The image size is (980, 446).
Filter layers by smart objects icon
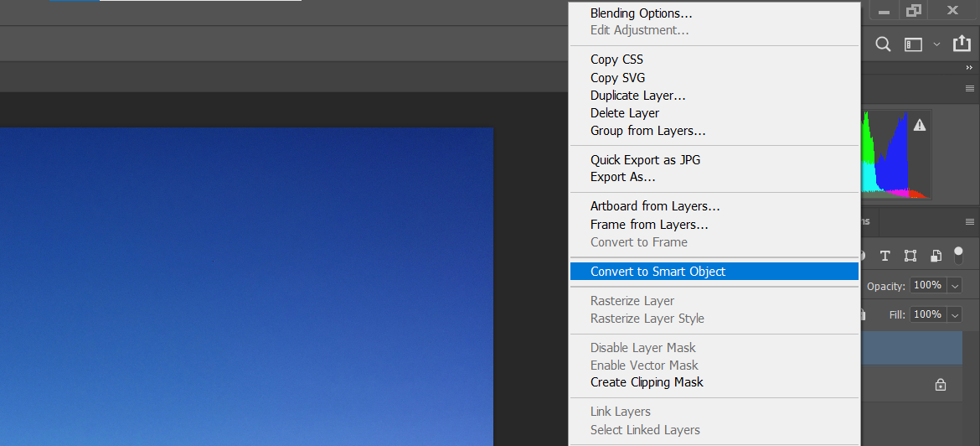(936, 255)
